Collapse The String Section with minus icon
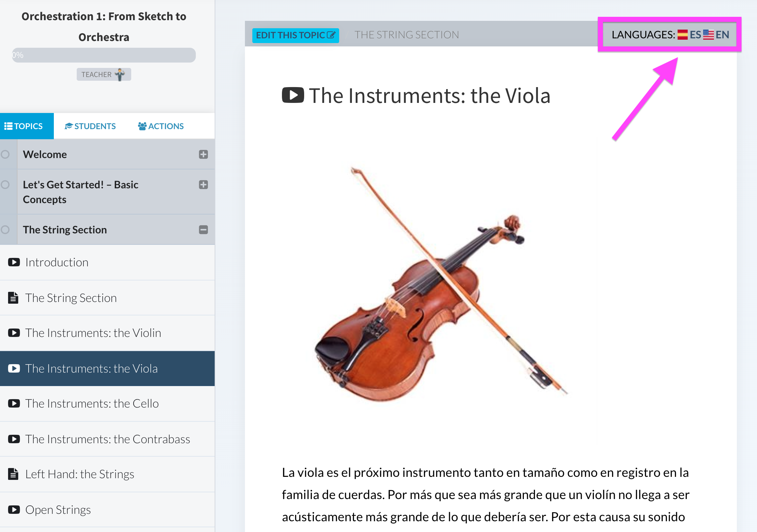The width and height of the screenshot is (757, 532). coord(203,230)
